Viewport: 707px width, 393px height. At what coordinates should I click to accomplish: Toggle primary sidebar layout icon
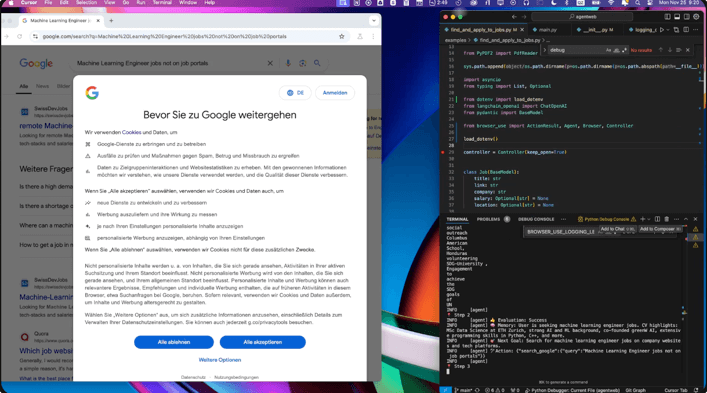667,17
